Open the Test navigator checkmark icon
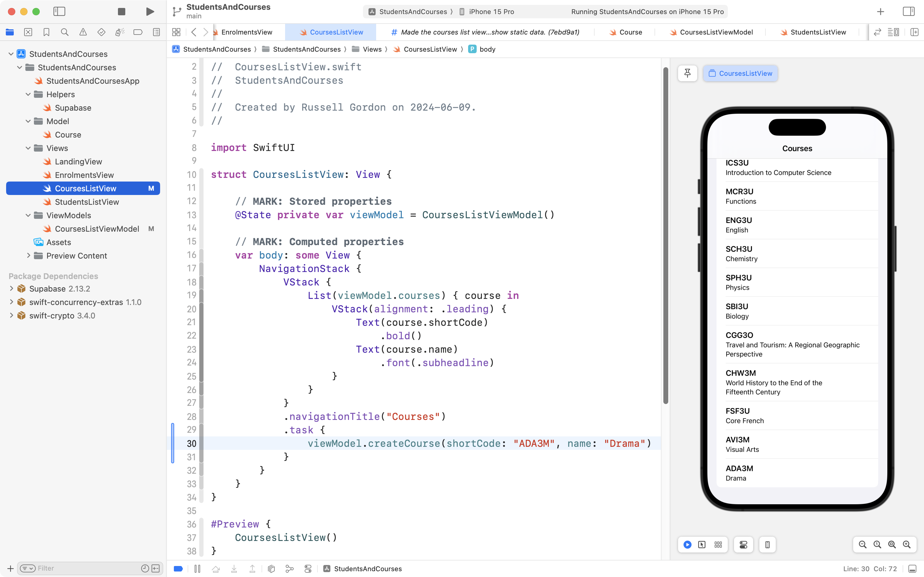 coord(101,32)
